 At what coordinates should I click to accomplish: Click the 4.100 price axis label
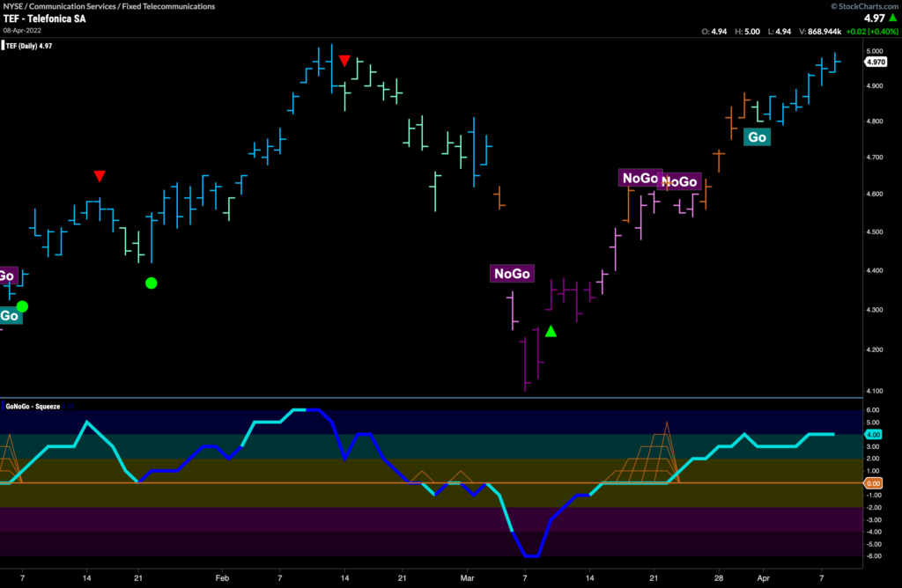(875, 392)
